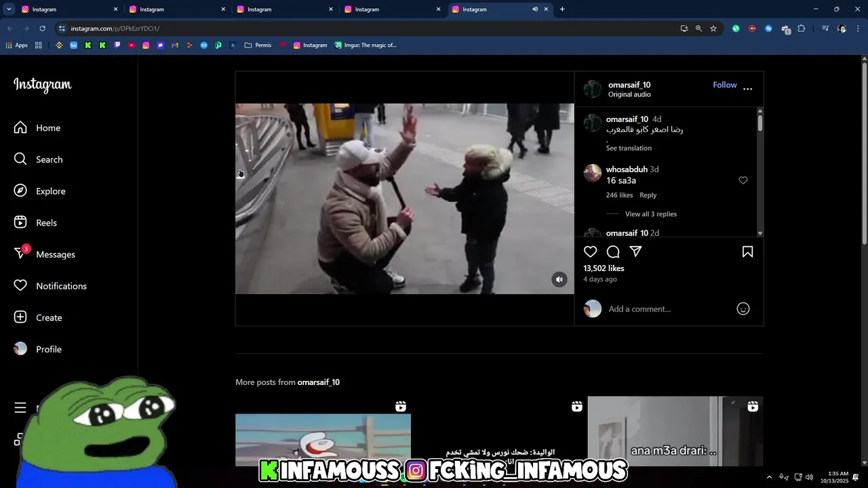This screenshot has height=488, width=868.
Task: Click the page vertical scrollbar thumb
Action: [x=865, y=152]
